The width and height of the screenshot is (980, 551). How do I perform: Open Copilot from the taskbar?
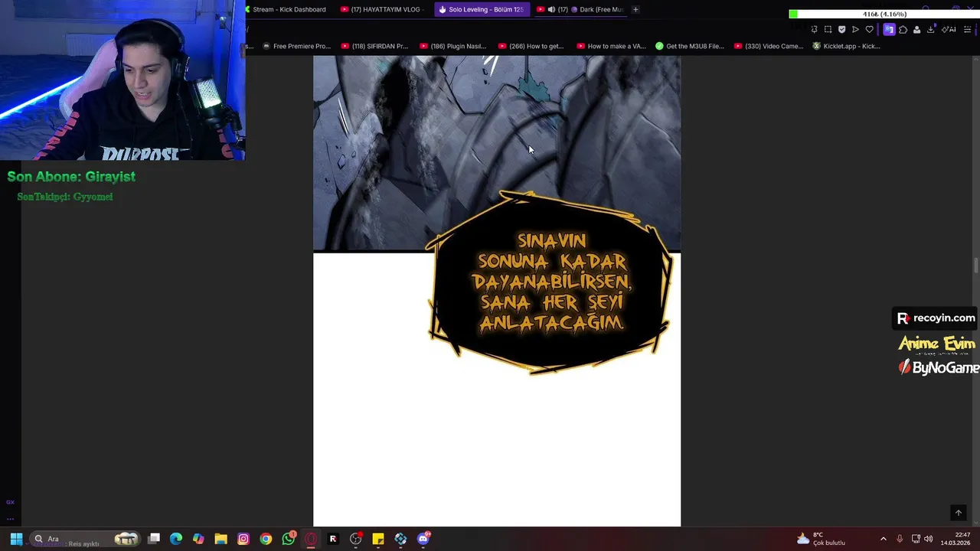[198, 539]
